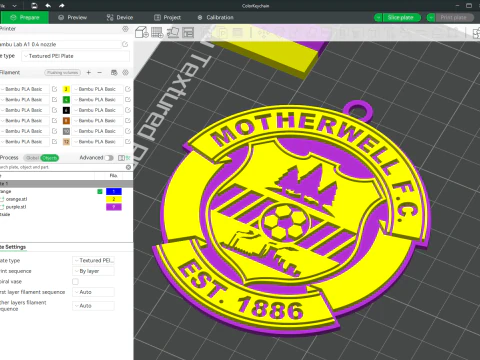Switch to the Preview tab

pyautogui.click(x=72, y=17)
